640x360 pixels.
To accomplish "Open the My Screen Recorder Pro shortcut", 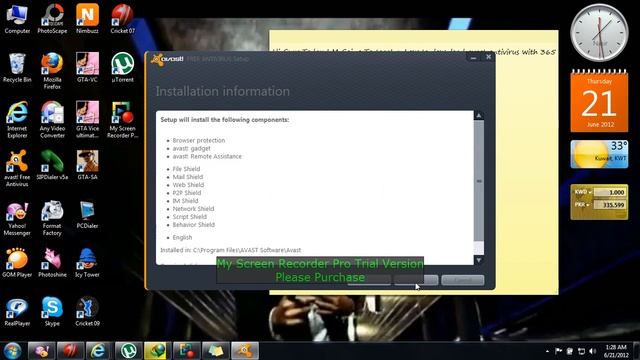I will pyautogui.click(x=122, y=120).
